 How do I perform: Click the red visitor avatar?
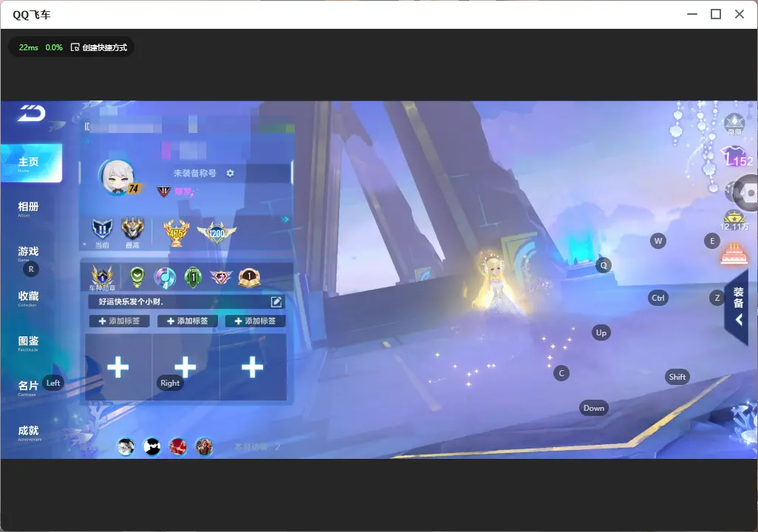click(178, 446)
